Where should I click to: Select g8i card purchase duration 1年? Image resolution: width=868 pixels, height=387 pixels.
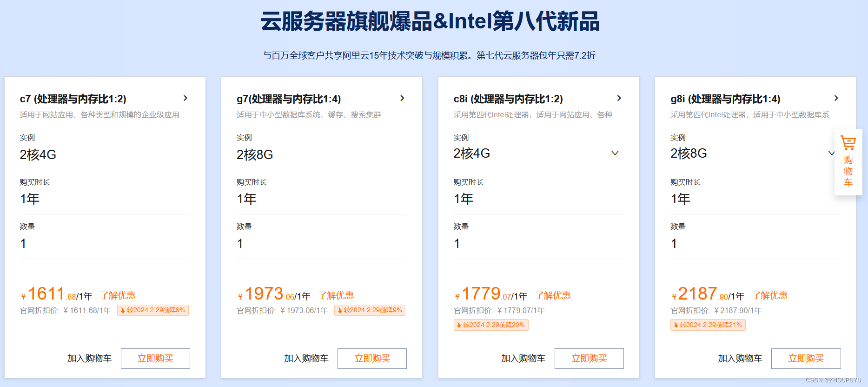point(681,199)
